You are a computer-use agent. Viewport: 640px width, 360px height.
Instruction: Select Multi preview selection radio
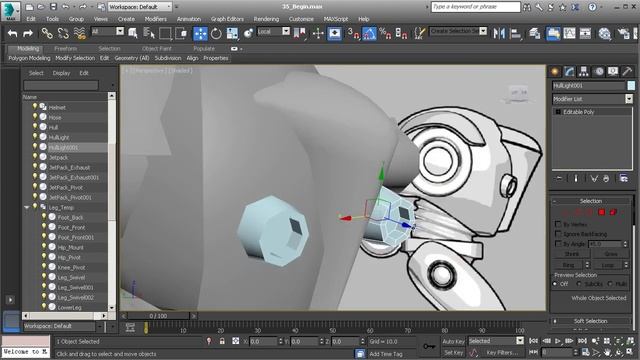pyautogui.click(x=610, y=284)
